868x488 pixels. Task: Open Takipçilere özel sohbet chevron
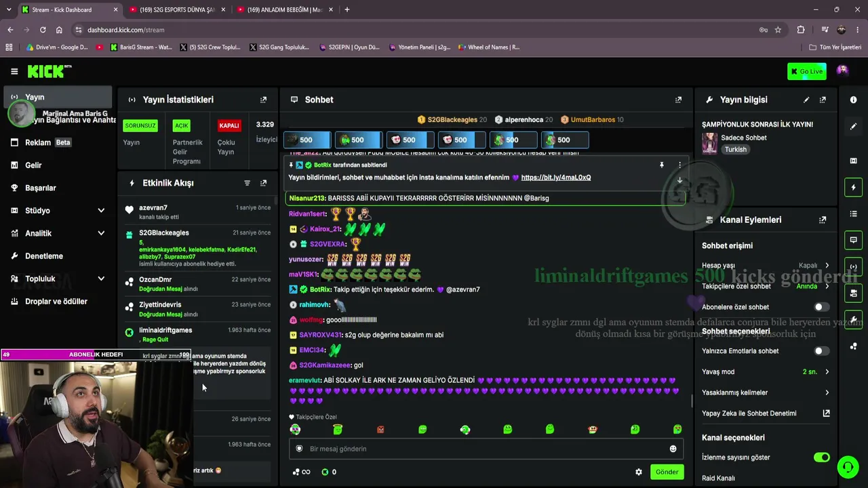coord(827,286)
